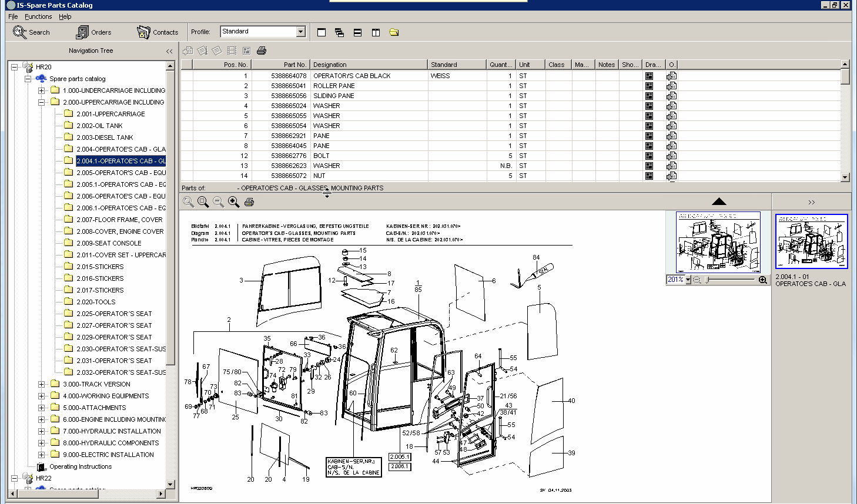857x504 pixels.
Task: Open the Search tool in toolbar
Action: click(31, 32)
